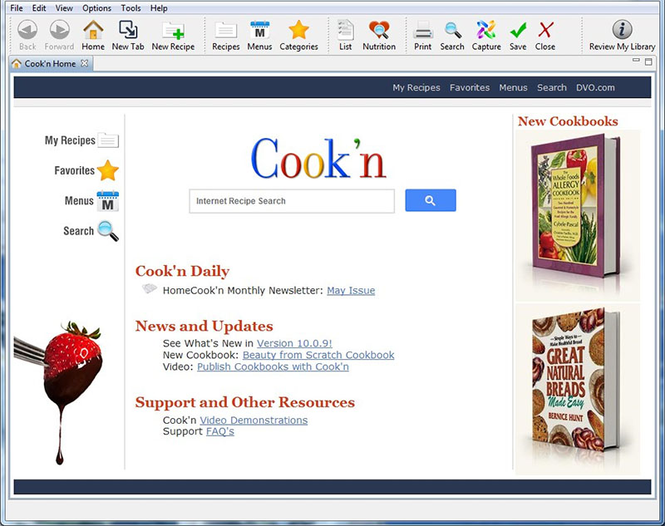Viewport: 665px width, 526px height.
Task: Click Search in the navy header bar
Action: coord(552,88)
